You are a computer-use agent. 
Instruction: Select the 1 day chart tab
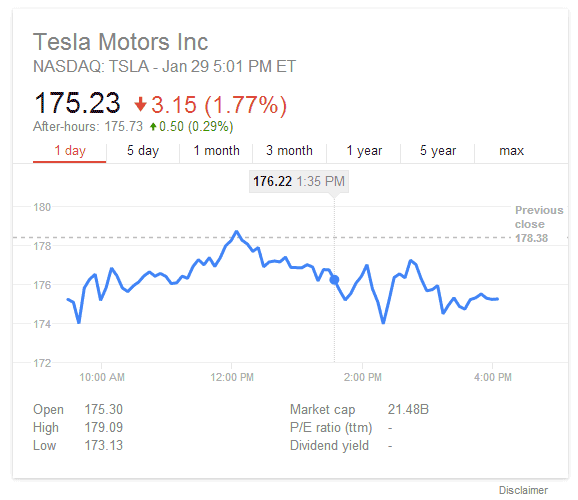coord(70,151)
